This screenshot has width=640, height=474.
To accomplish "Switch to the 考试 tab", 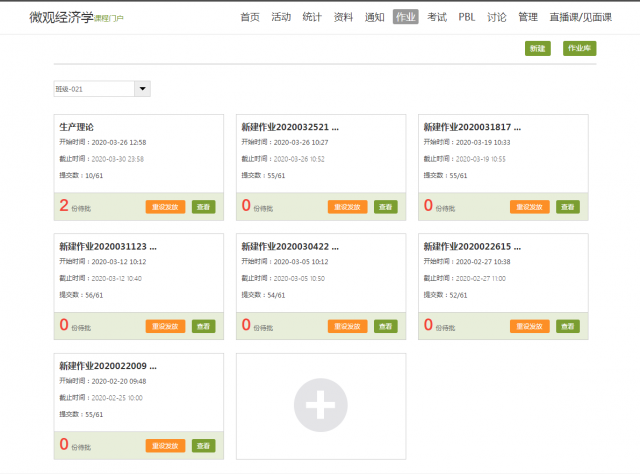I will coord(437,17).
